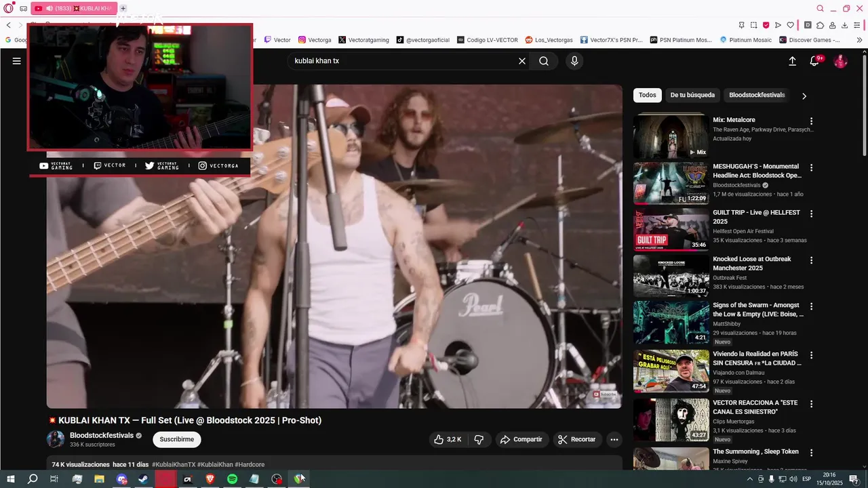Open the Windows Start menu
Image resolution: width=868 pixels, height=488 pixels.
pyautogui.click(x=10, y=479)
